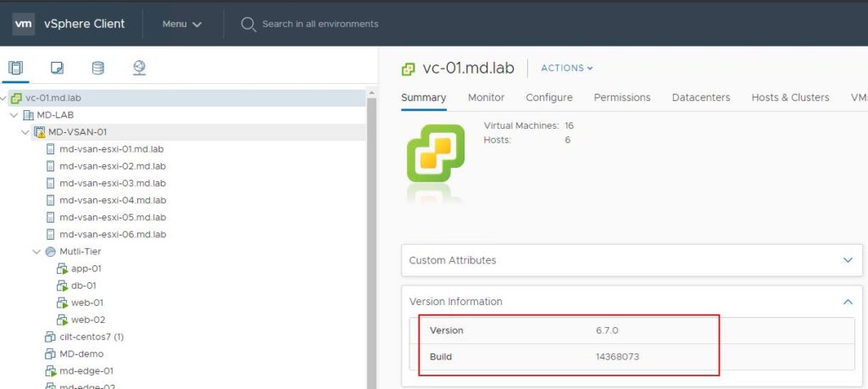The height and width of the screenshot is (389, 868).
Task: Click the VM icon for md-edge-01
Action: tap(51, 371)
